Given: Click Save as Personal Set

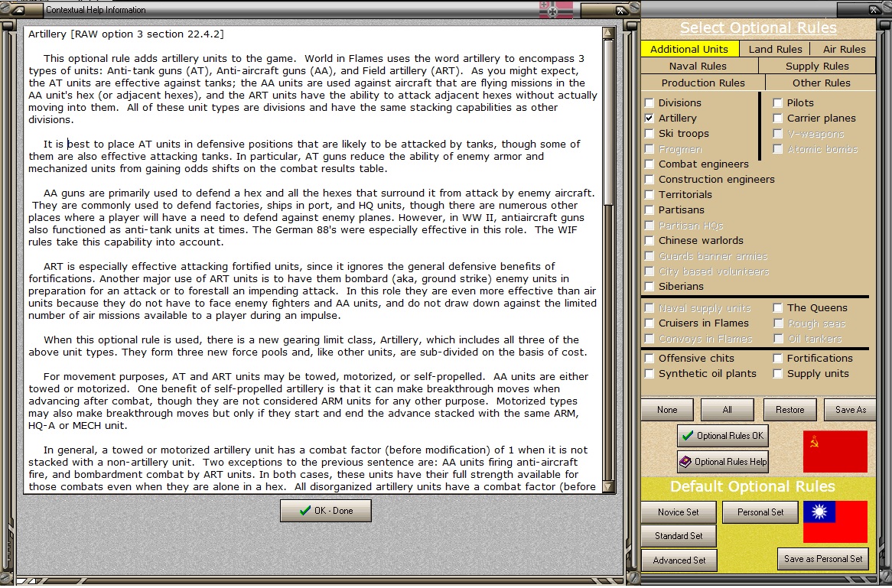Looking at the screenshot, I should [823, 559].
